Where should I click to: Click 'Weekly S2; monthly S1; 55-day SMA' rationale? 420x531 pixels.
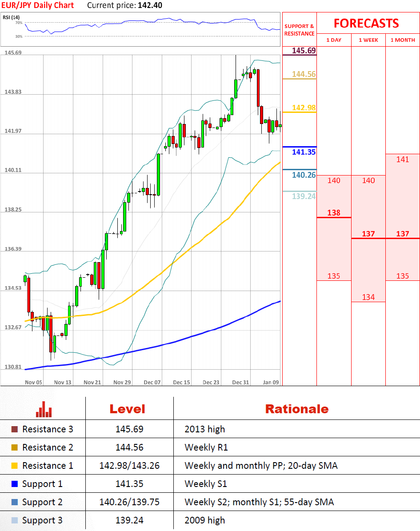pyautogui.click(x=259, y=502)
